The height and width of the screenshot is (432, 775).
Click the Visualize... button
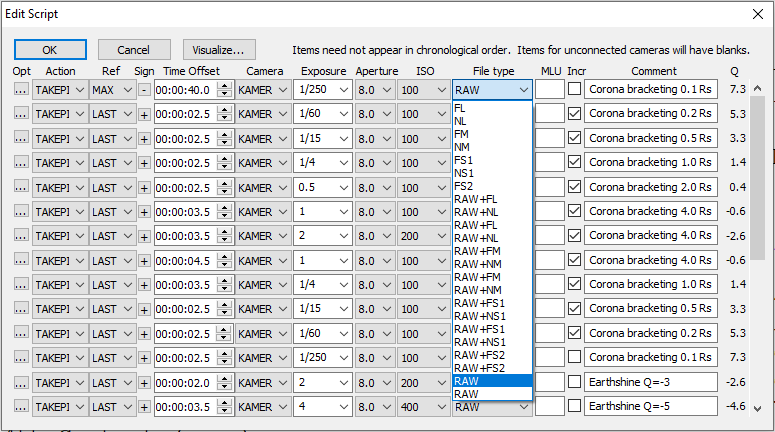click(x=219, y=50)
